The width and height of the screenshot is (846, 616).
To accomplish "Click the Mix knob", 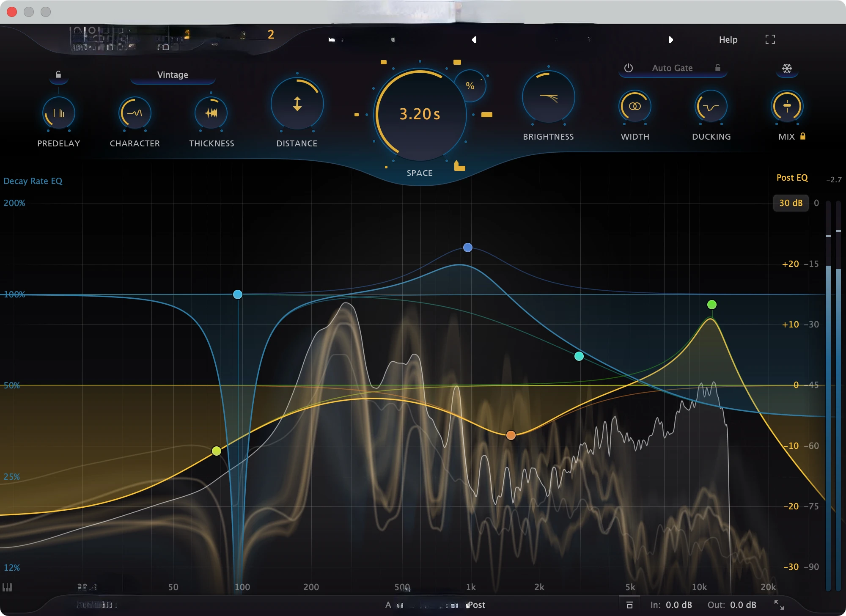I will click(x=787, y=106).
